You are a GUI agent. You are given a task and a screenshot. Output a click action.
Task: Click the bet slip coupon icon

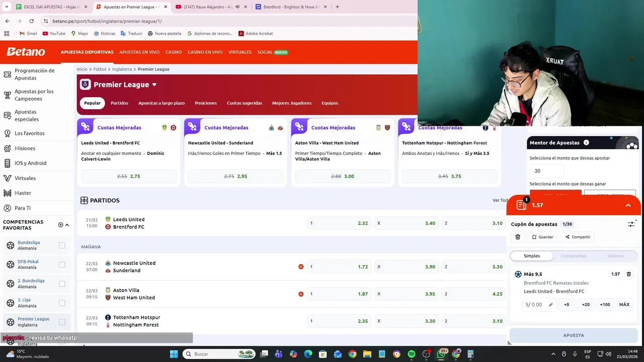point(521,205)
